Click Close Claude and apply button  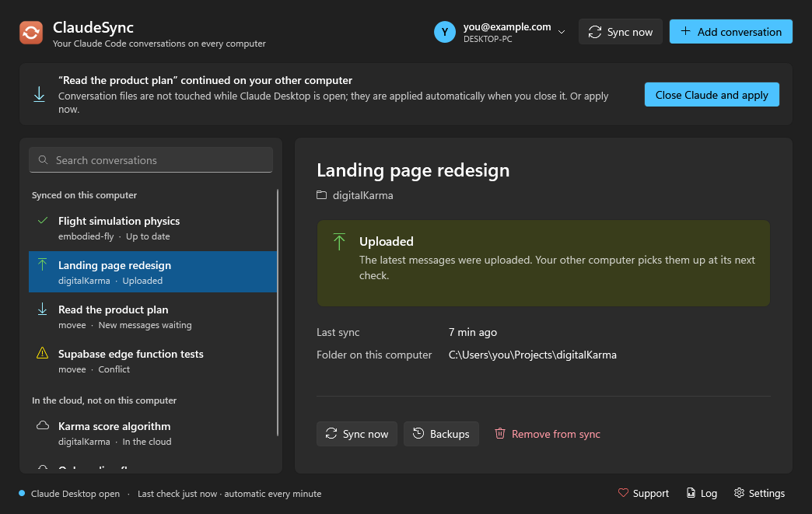712,95
